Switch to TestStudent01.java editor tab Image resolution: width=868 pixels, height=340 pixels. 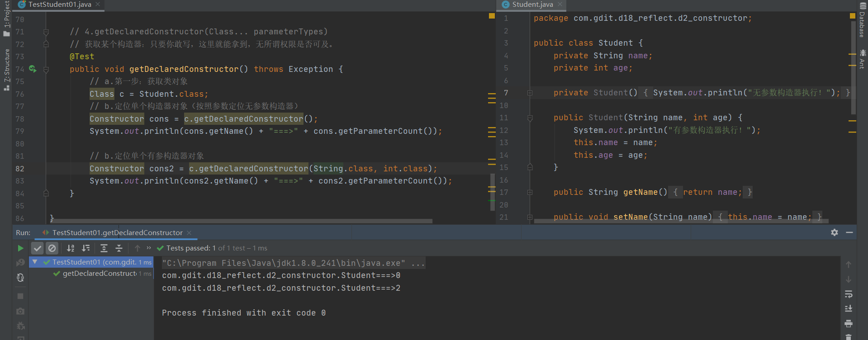point(60,5)
